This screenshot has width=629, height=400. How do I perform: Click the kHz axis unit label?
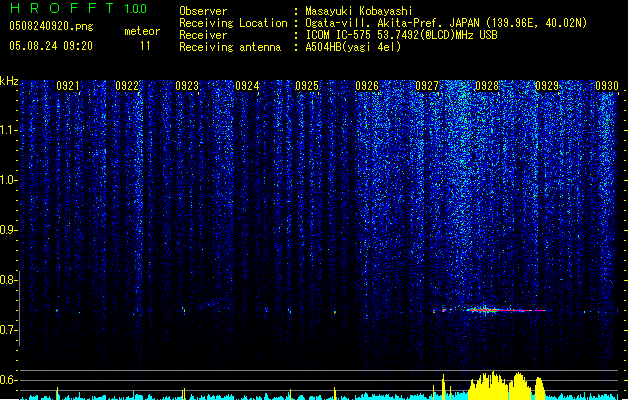pyautogui.click(x=9, y=81)
